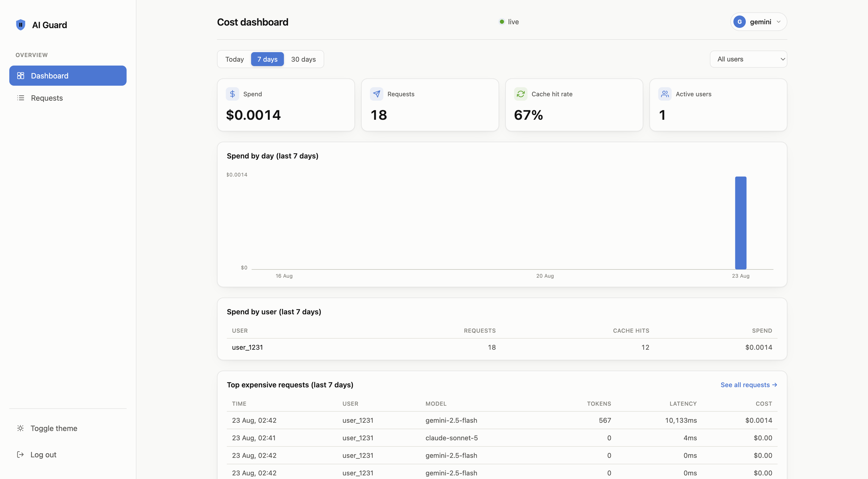868x479 pixels.
Task: Follow the See all requests link
Action: tap(749, 385)
